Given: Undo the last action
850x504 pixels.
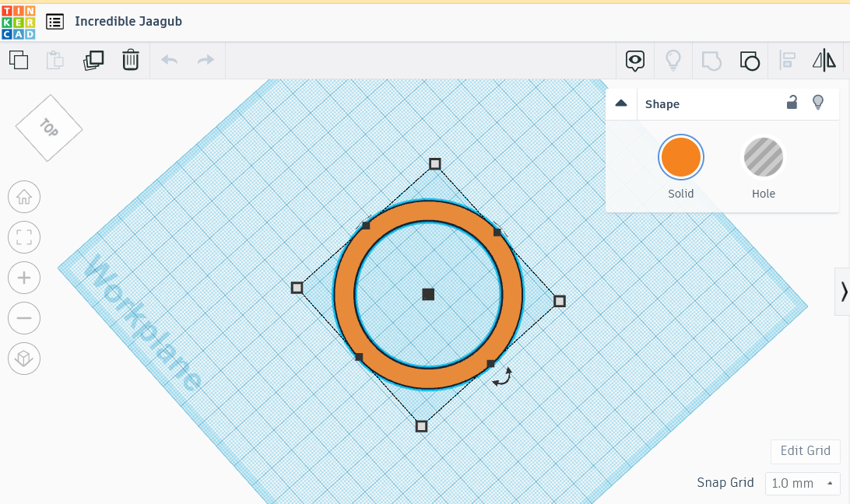Looking at the screenshot, I should 170,60.
